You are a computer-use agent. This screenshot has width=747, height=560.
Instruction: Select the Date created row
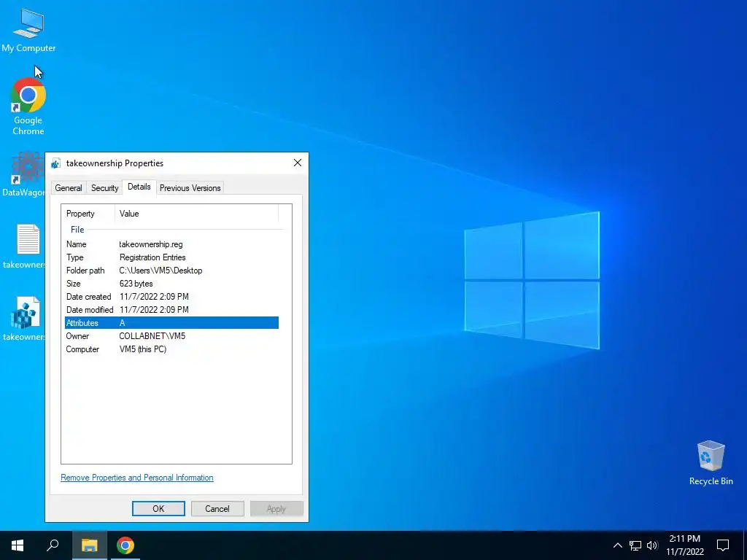pos(171,297)
